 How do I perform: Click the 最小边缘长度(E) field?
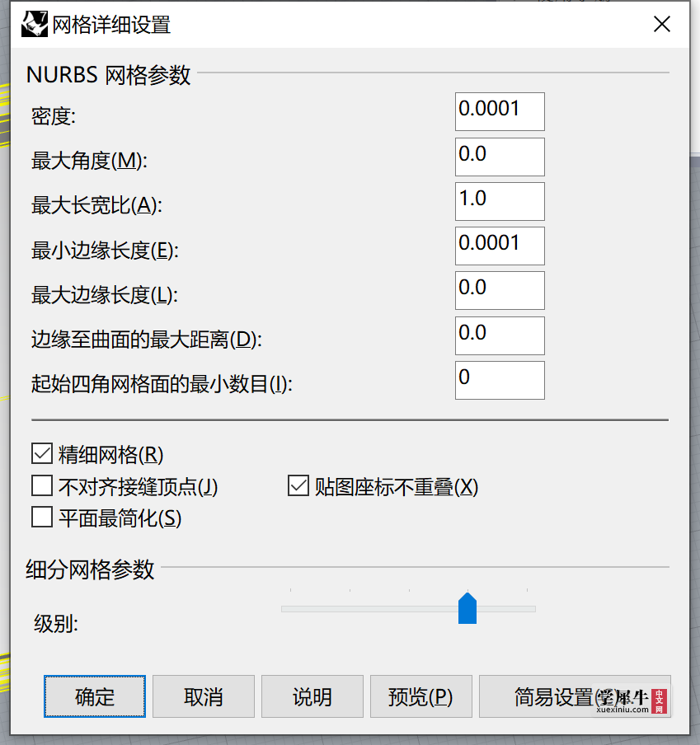click(500, 246)
